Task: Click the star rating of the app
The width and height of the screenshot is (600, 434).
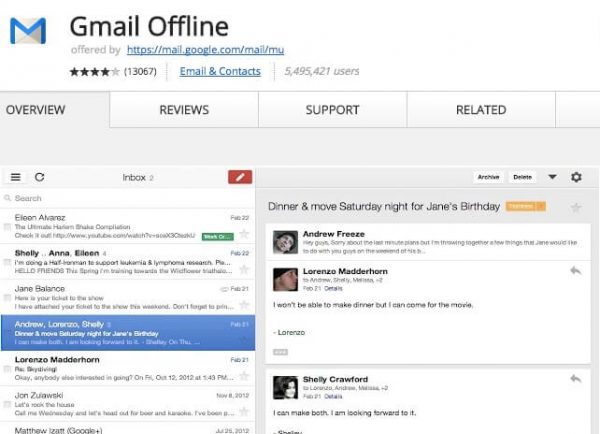Action: point(95,72)
